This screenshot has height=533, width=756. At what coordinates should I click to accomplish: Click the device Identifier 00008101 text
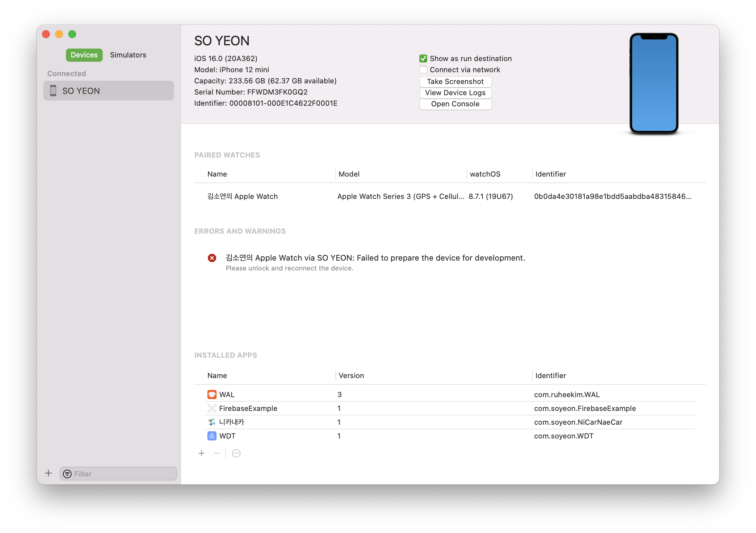(x=265, y=103)
